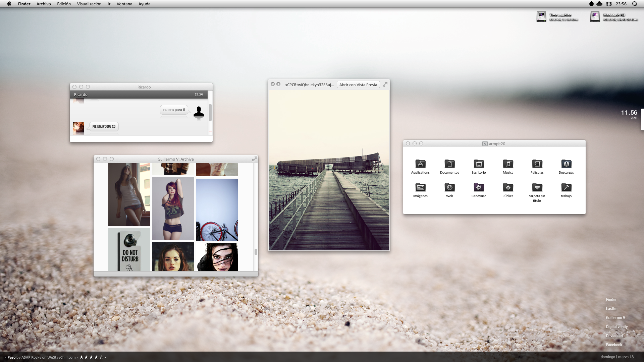Image resolution: width=644 pixels, height=362 pixels.
Task: Click Abrir con Vista Previa button
Action: coord(358,84)
